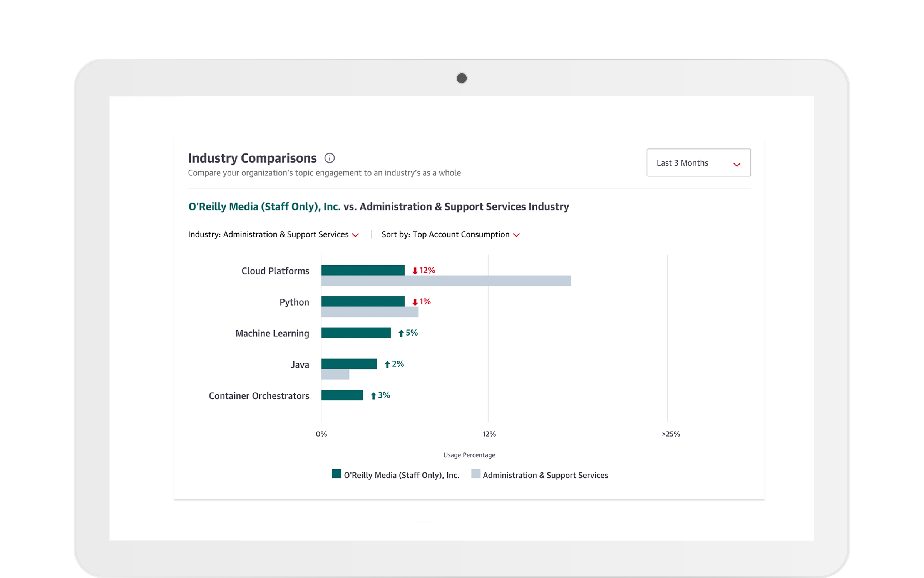Select the Machine Learning teal bar

pyautogui.click(x=356, y=333)
